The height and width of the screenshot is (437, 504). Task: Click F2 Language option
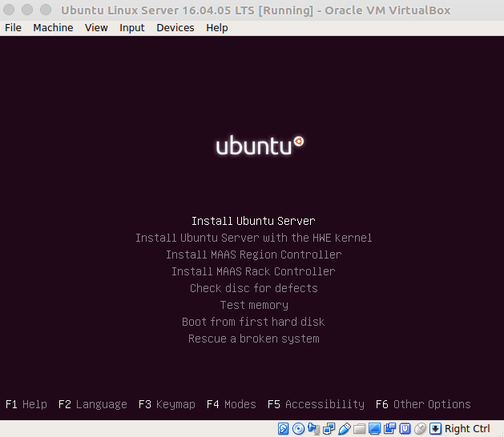pyautogui.click(x=93, y=404)
